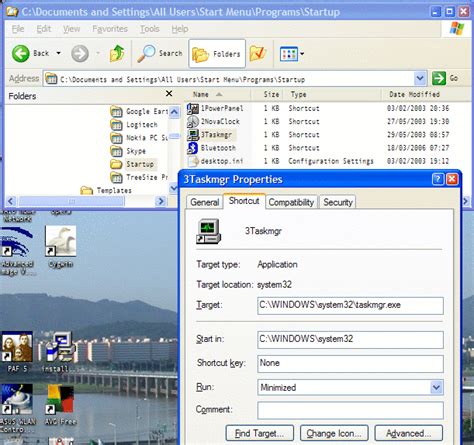The width and height of the screenshot is (474, 445).
Task: Open the Tools menu
Action: [x=149, y=29]
